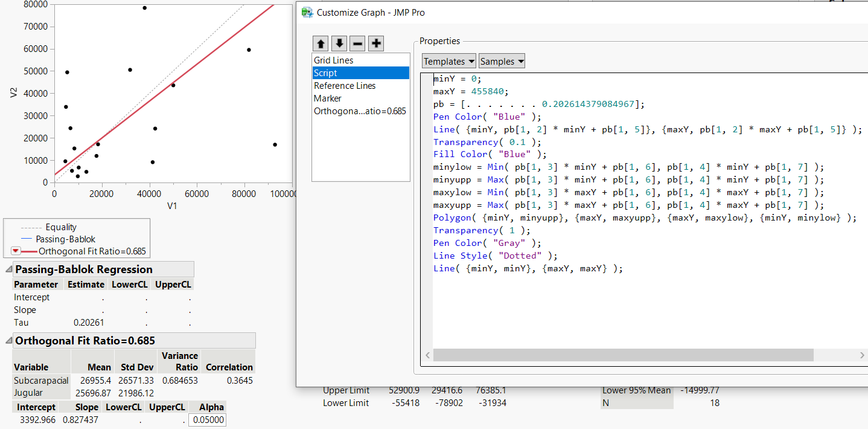Add a new graph item with the plus icon
Image resolution: width=868 pixels, height=429 pixels.
pyautogui.click(x=377, y=43)
